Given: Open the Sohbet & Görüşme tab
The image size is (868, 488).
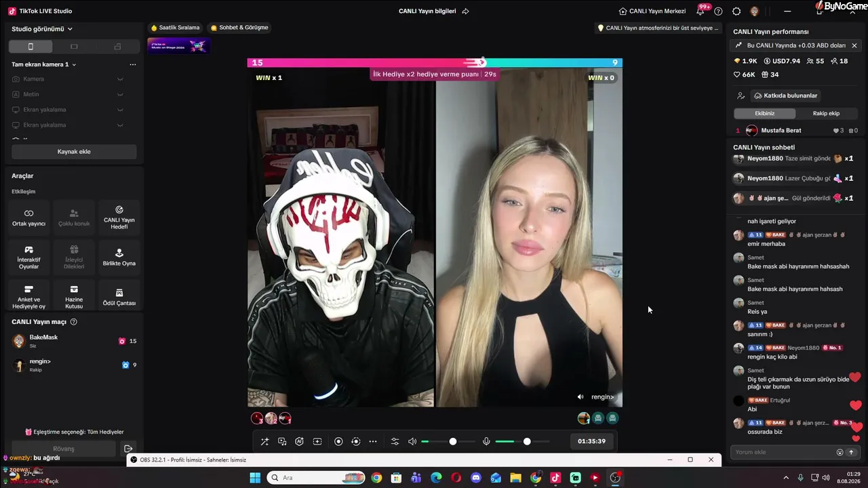Looking at the screenshot, I should (239, 28).
